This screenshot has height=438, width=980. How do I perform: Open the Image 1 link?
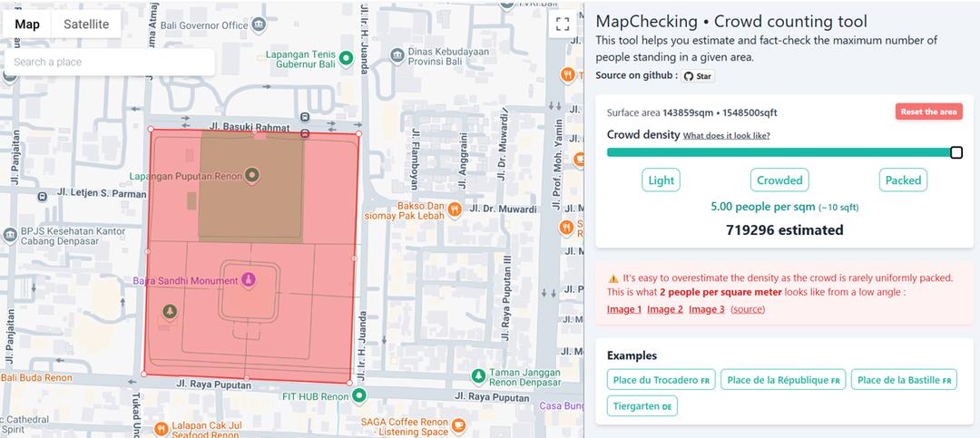tap(624, 309)
